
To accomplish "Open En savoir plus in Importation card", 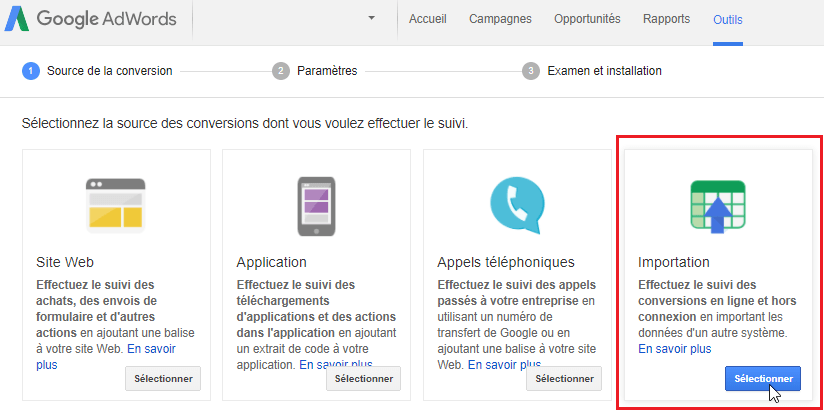I will coord(675,349).
